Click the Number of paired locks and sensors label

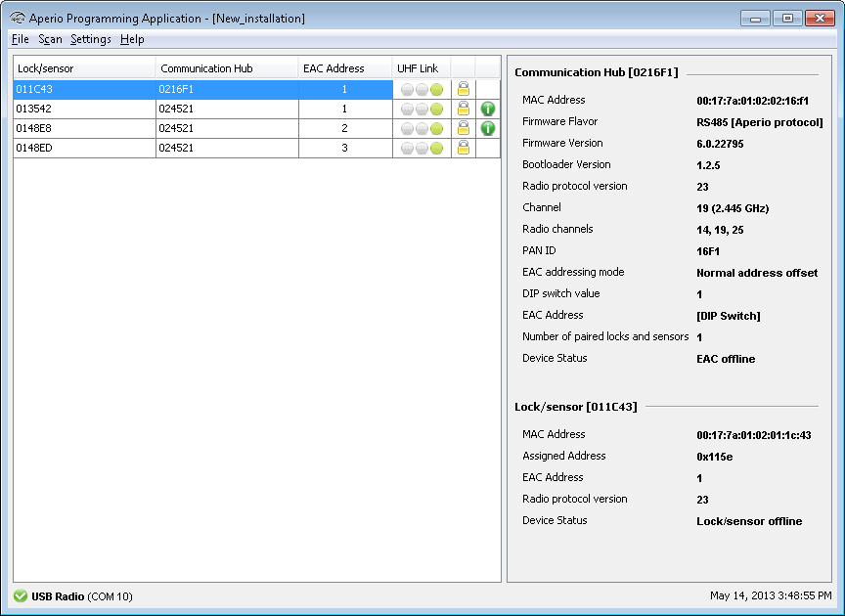[x=605, y=336]
